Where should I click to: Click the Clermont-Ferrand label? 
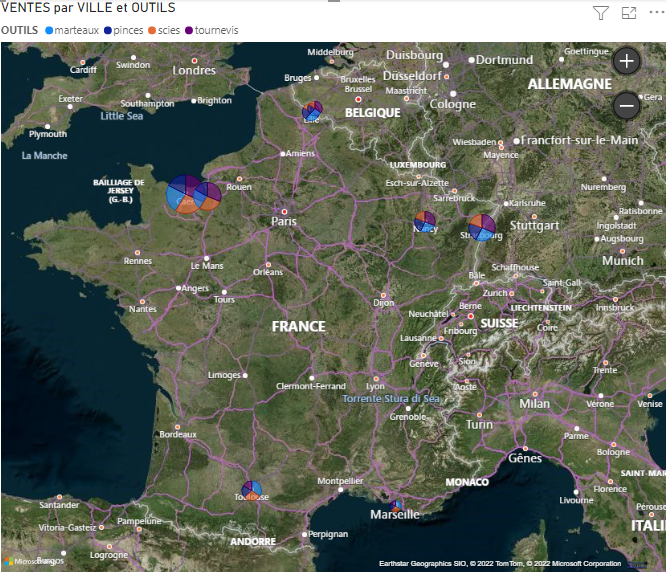pos(311,386)
